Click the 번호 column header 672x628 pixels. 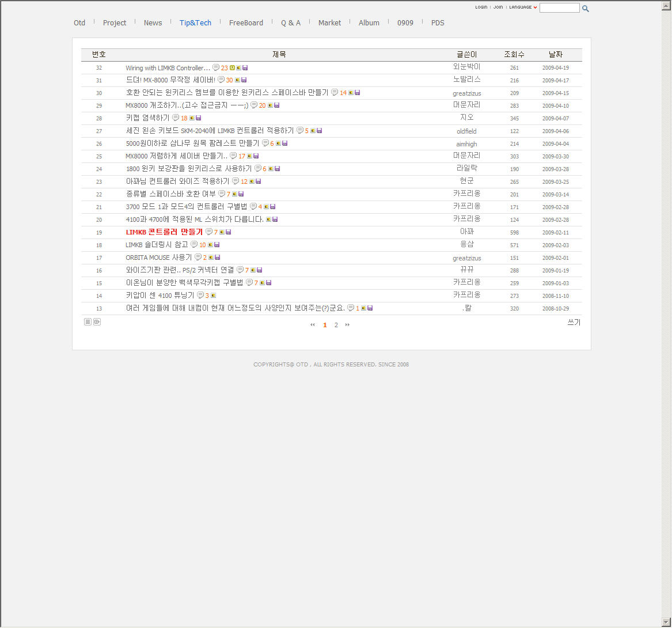99,54
